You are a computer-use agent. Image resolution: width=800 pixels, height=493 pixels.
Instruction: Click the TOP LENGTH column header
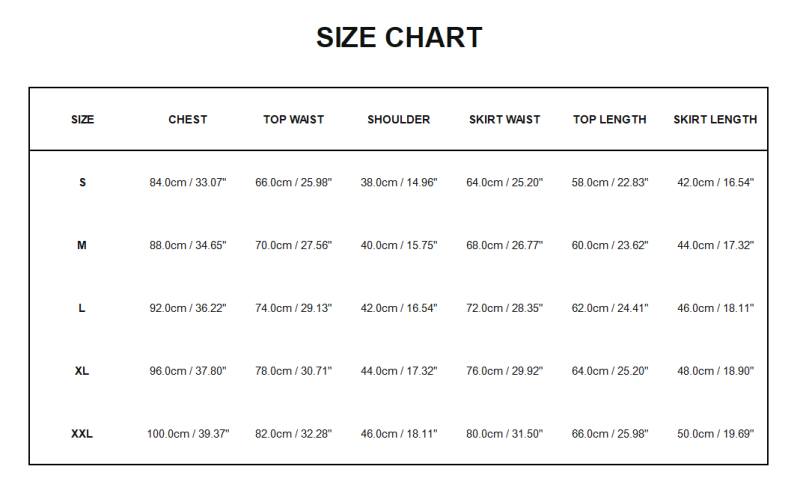coord(610,120)
